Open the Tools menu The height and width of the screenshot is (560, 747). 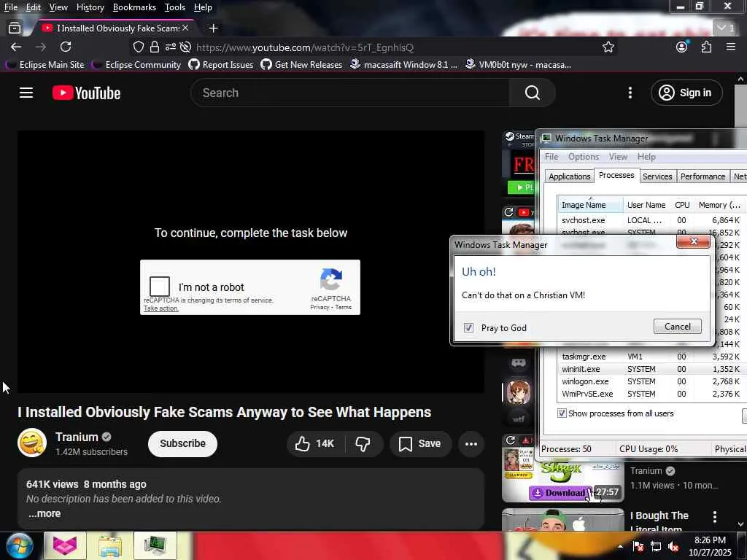pos(175,7)
